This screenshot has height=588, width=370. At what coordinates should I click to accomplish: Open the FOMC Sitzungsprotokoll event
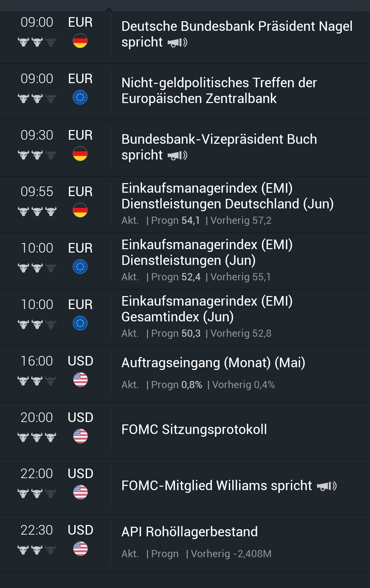pyautogui.click(x=194, y=430)
